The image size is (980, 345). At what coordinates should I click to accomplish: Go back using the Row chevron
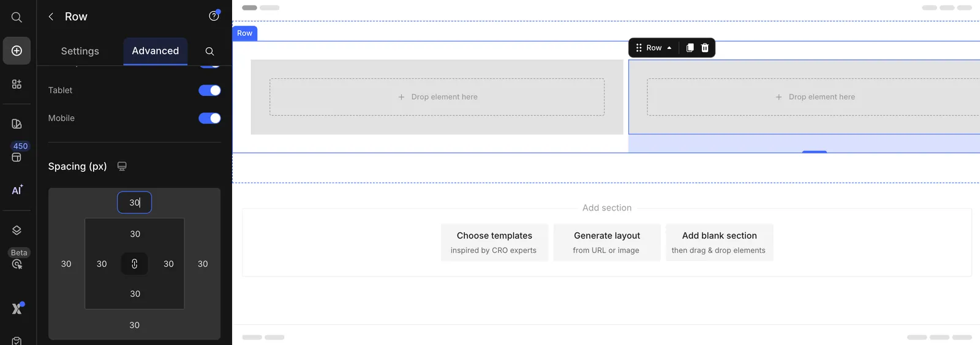(x=51, y=17)
